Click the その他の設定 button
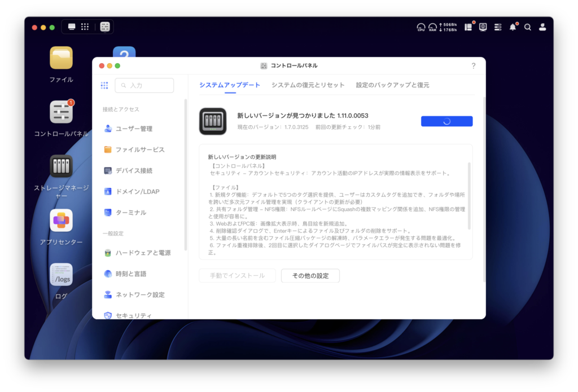Image resolution: width=578 pixels, height=392 pixels. point(310,276)
